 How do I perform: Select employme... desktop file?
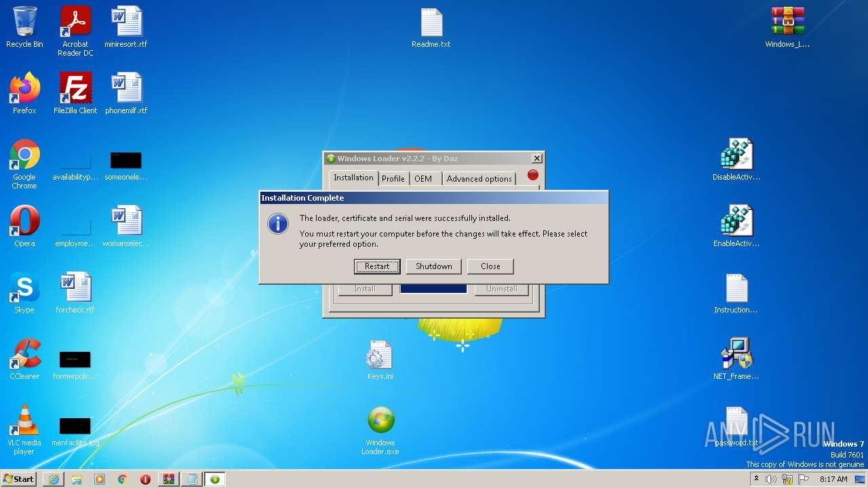[x=75, y=232]
